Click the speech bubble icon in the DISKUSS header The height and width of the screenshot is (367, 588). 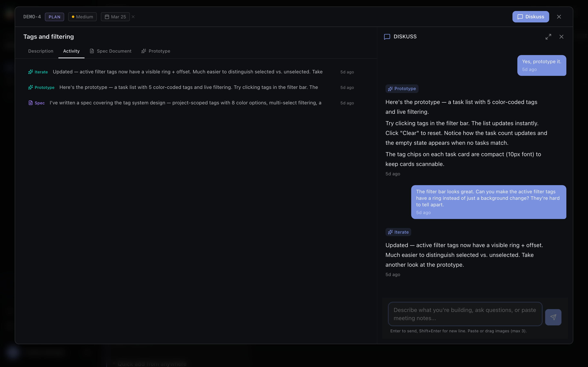[x=387, y=37]
